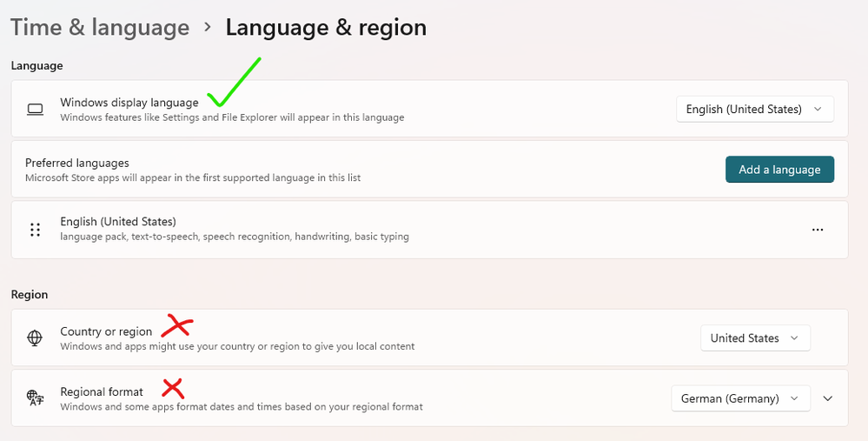Click the red X beside Regional format
The image size is (868, 441).
172,388
